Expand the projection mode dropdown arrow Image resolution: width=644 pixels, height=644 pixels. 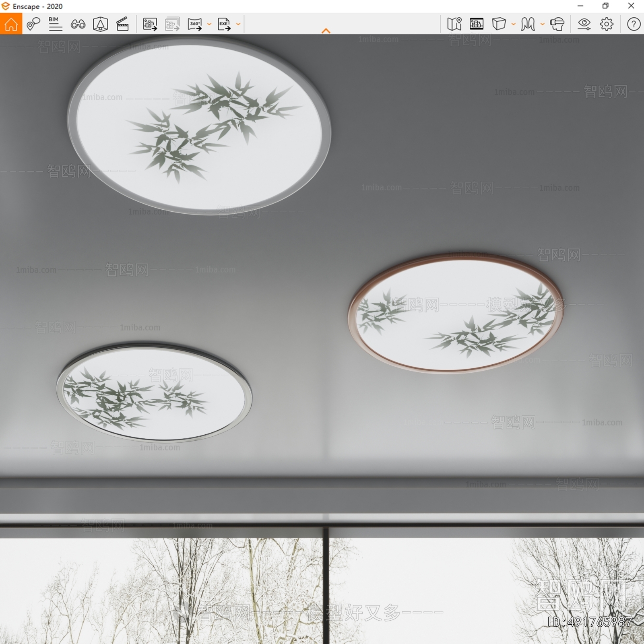(513, 24)
